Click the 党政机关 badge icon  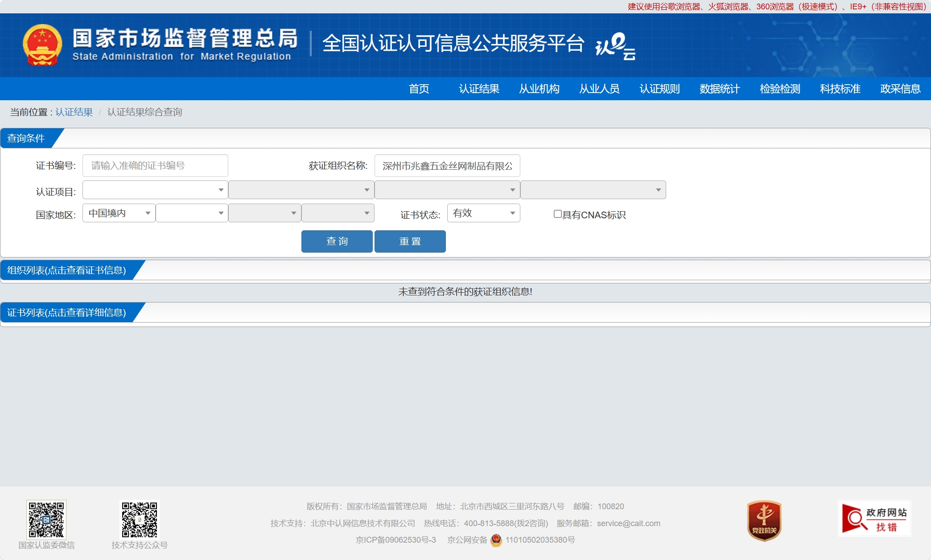point(764,520)
